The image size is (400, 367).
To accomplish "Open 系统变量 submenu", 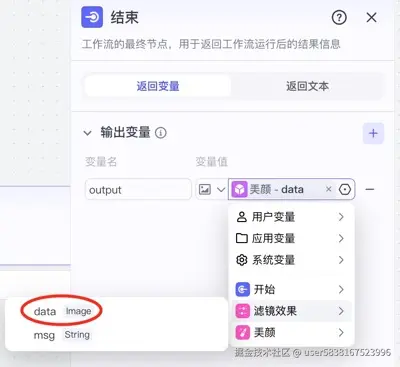I will pos(291,260).
